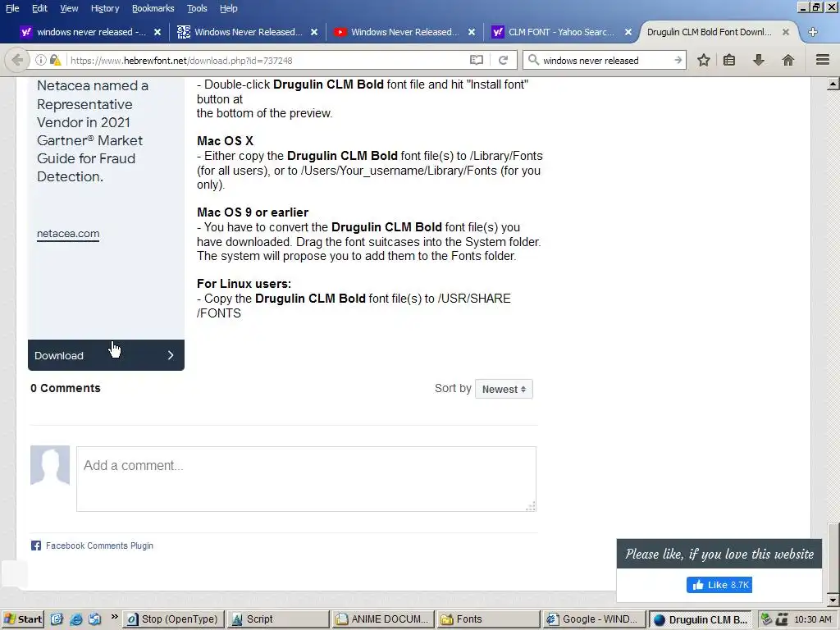Open the Help menu
Image resolution: width=840 pixels, height=630 pixels.
tap(228, 8)
